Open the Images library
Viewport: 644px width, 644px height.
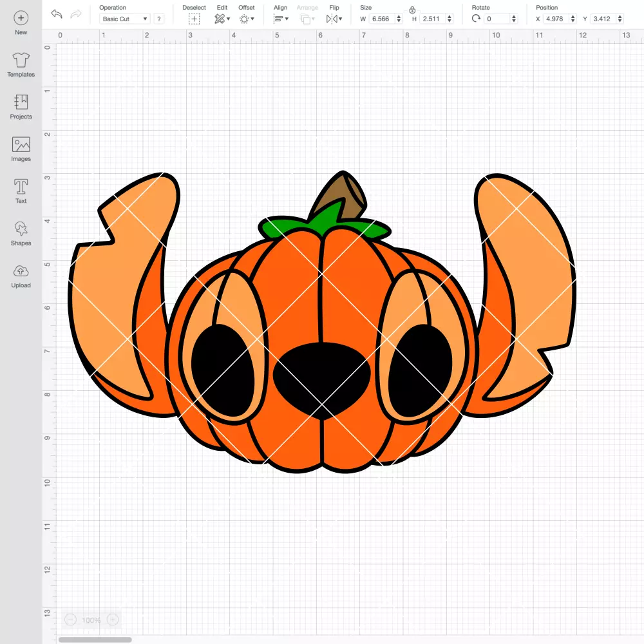coord(21,149)
